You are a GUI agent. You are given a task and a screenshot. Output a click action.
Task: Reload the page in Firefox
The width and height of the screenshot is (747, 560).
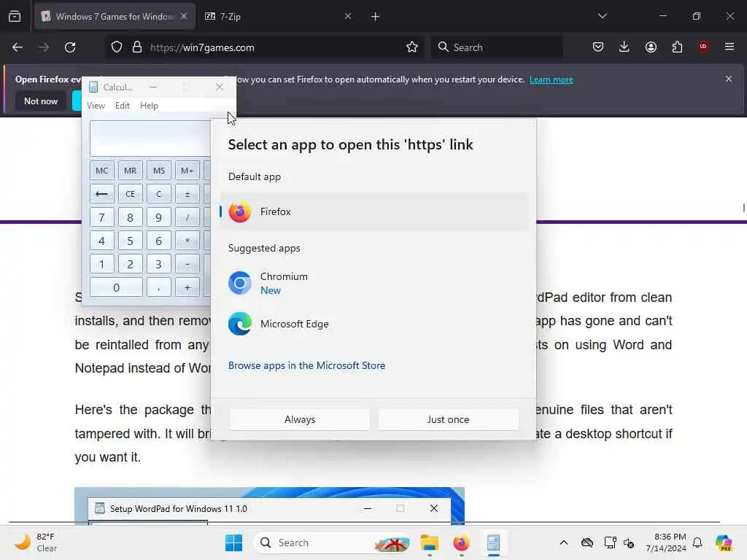coord(70,47)
